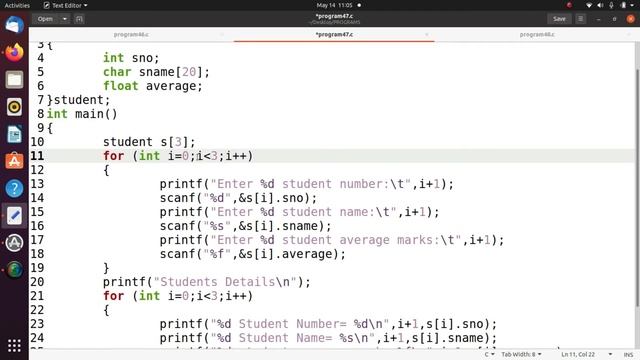Open Ubuntu Software from the dock
Screen dimensions: 640x360
(14, 161)
